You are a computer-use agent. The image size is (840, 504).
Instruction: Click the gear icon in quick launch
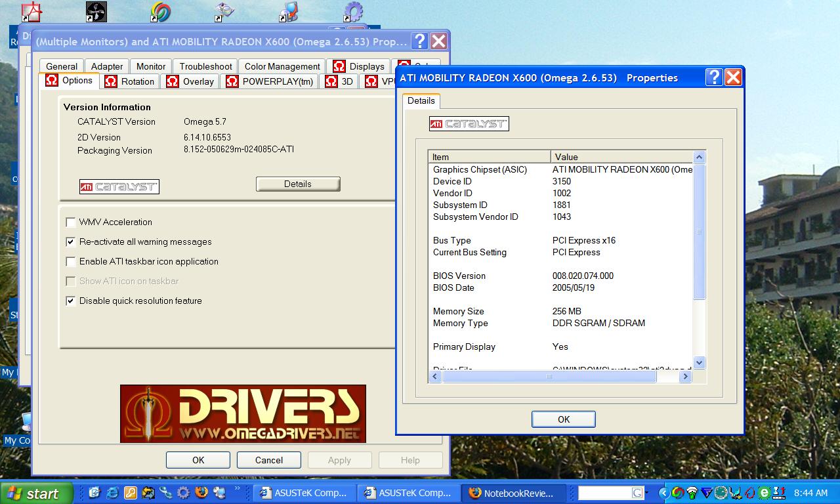pos(184,492)
